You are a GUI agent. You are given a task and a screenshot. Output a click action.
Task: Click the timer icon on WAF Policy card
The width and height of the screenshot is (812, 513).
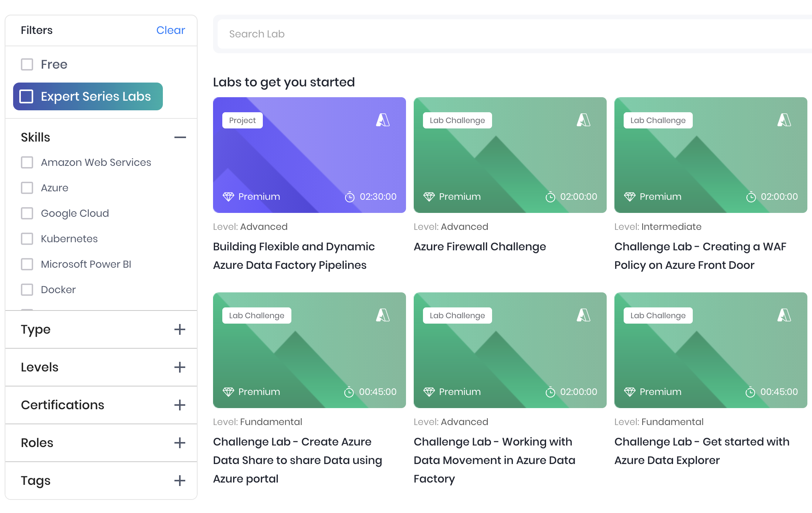(x=751, y=197)
